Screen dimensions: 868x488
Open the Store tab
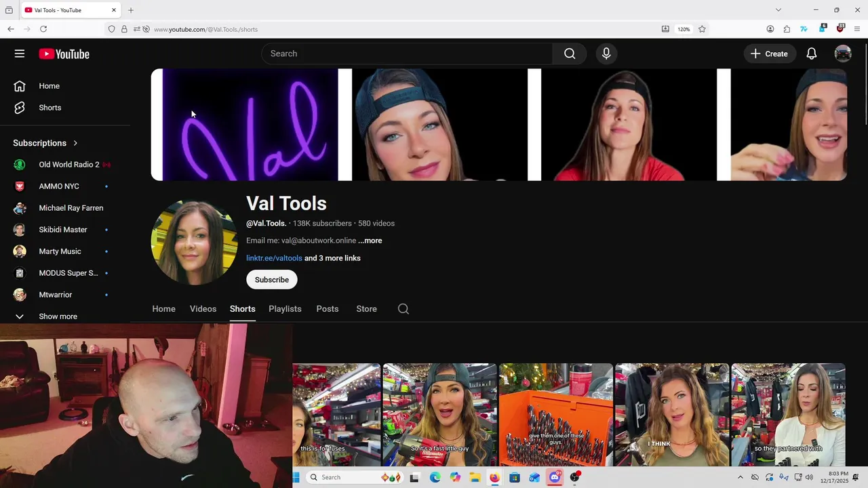click(366, 309)
